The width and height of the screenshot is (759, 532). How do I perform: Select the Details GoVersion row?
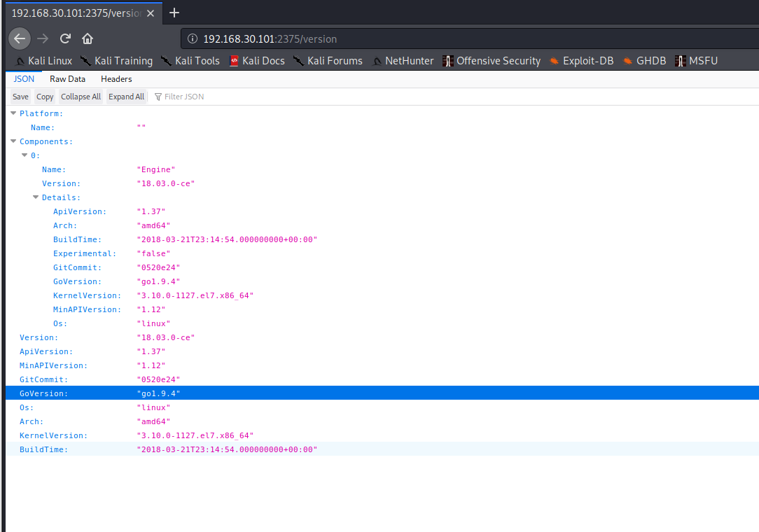pyautogui.click(x=382, y=281)
